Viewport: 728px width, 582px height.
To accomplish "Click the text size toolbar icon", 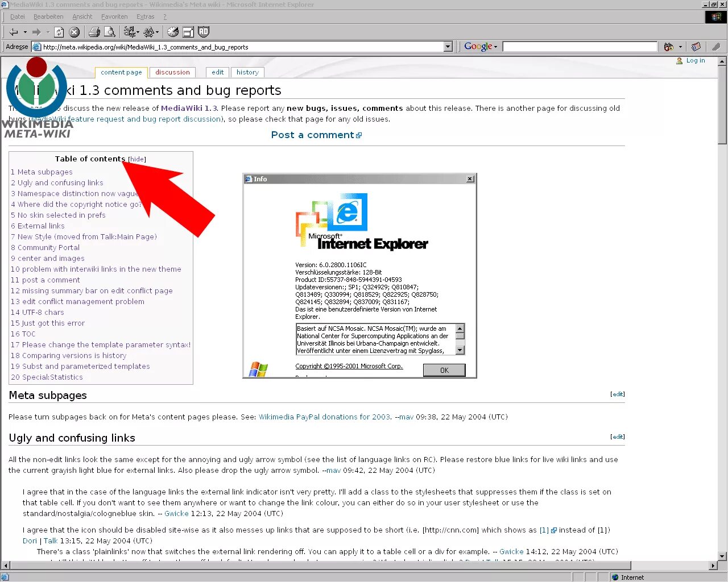I will pos(150,32).
